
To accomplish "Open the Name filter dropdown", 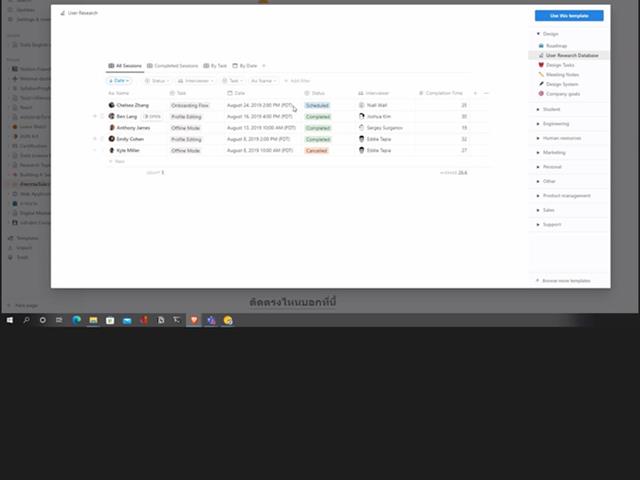I will [x=263, y=81].
